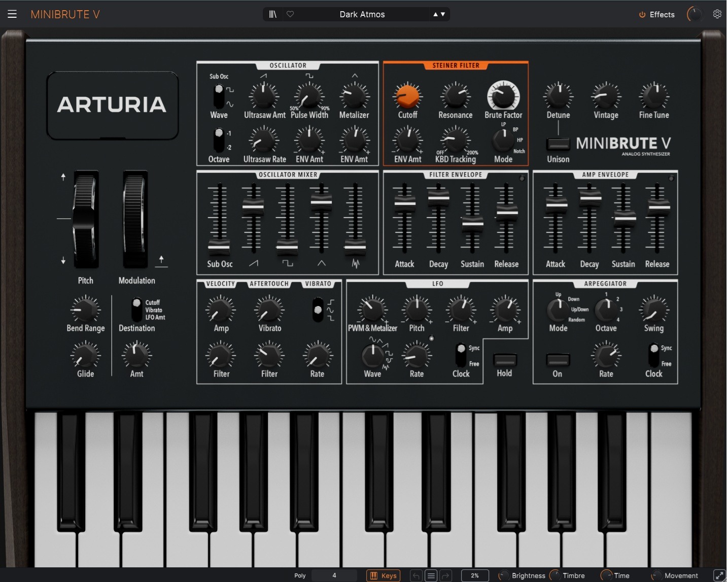Click the 2% CPU meter
Screen dimensions: 728x582
click(x=475, y=575)
